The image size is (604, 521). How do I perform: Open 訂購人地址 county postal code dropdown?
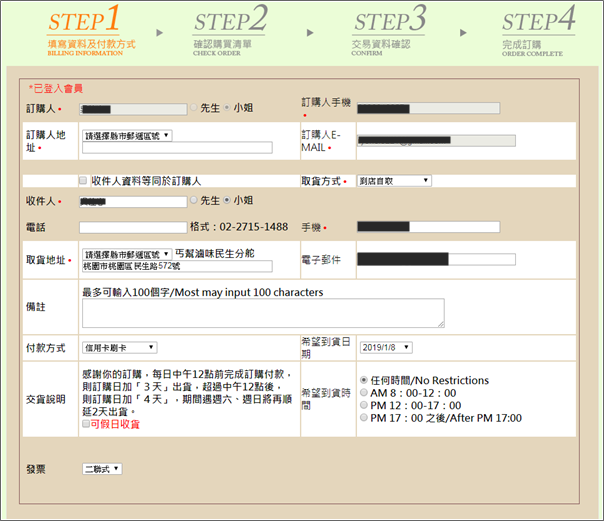pyautogui.click(x=127, y=135)
